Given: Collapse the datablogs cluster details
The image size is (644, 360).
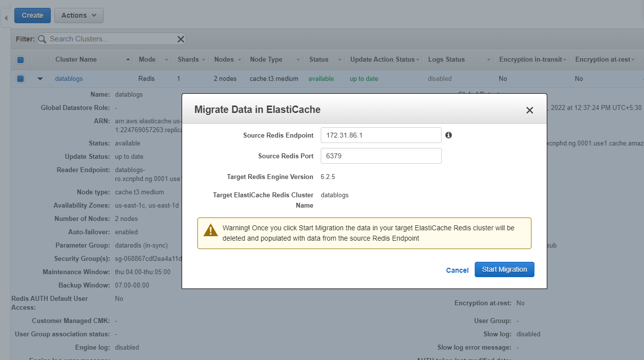Looking at the screenshot, I should click(40, 79).
